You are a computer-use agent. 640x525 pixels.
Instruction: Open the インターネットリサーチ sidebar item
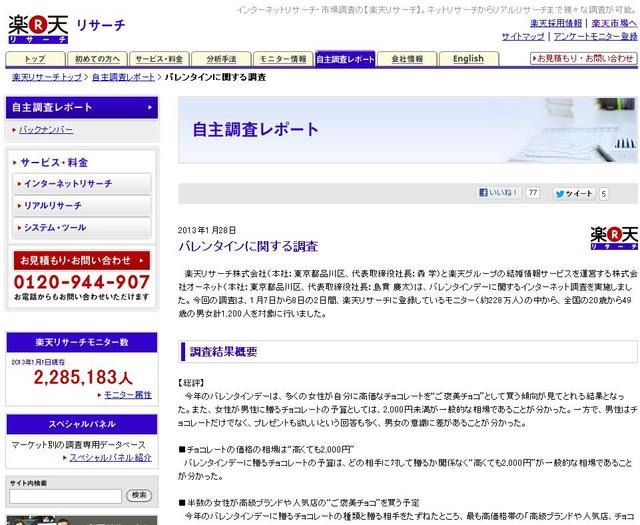click(x=82, y=184)
